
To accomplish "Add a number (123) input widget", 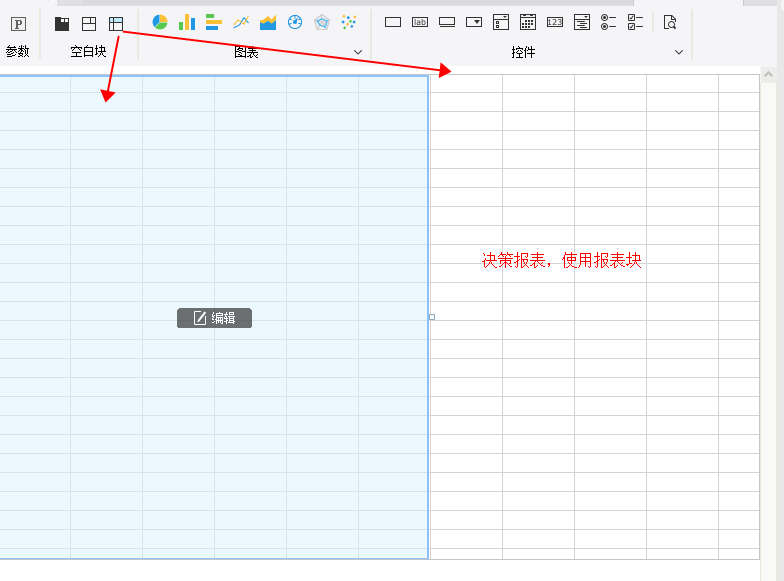I will coord(555,22).
